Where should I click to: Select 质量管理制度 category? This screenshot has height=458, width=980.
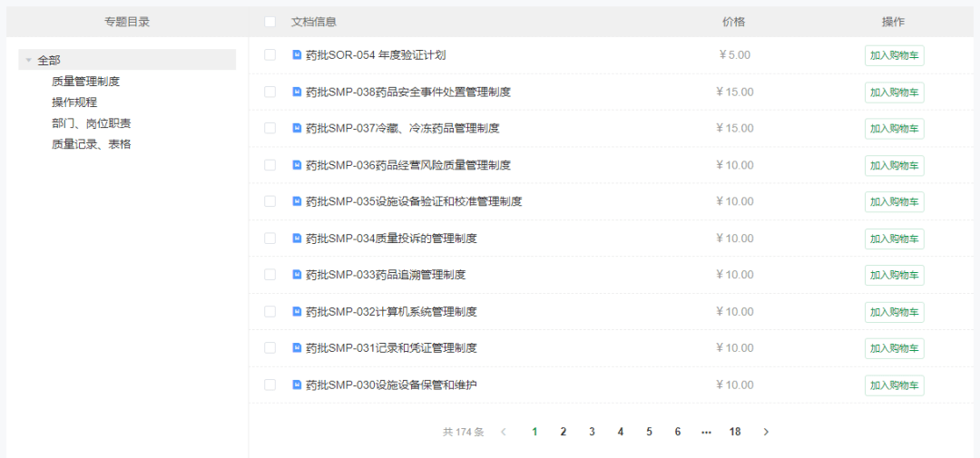pos(85,82)
